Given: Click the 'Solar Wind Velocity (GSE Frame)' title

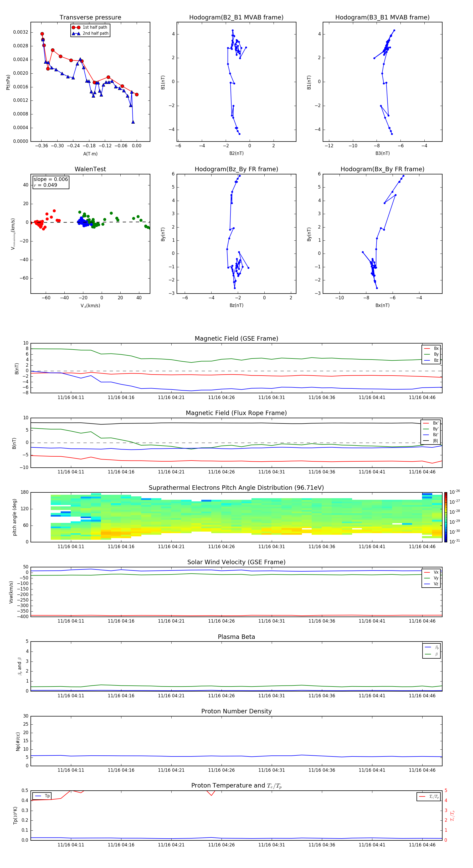Looking at the screenshot, I should click(236, 562).
